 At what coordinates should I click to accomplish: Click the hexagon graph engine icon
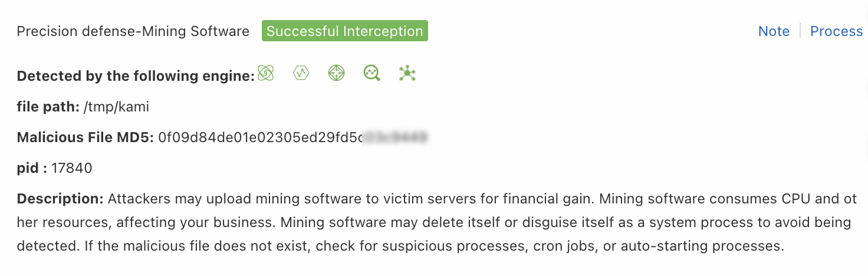301,73
